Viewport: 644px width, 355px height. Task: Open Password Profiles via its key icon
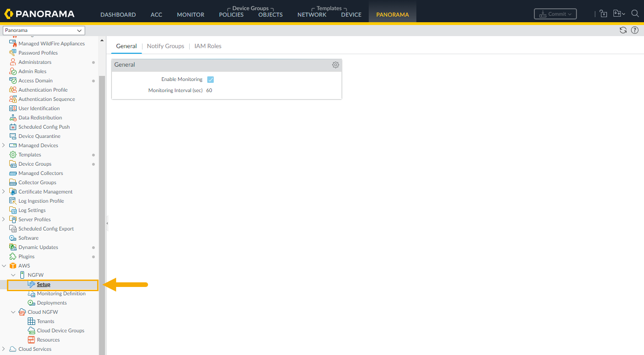click(13, 53)
